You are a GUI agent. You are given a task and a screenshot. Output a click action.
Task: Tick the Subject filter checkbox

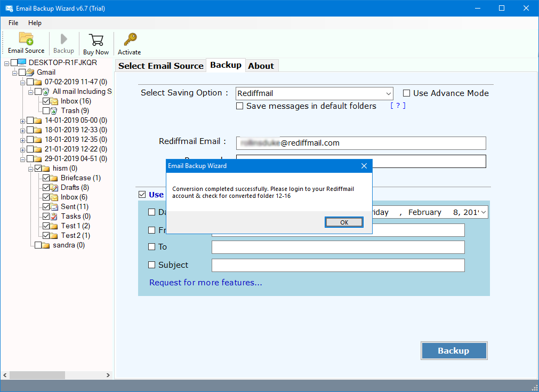pyautogui.click(x=151, y=265)
